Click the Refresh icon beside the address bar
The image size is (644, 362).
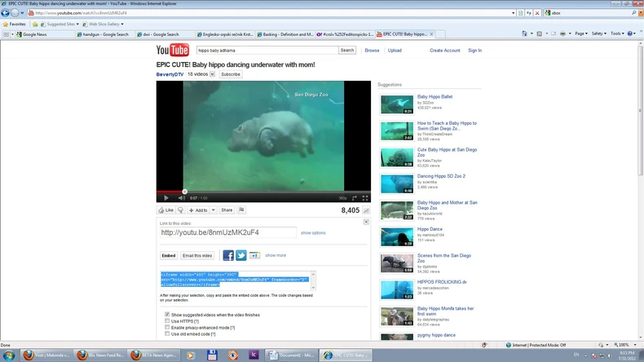[x=528, y=13]
